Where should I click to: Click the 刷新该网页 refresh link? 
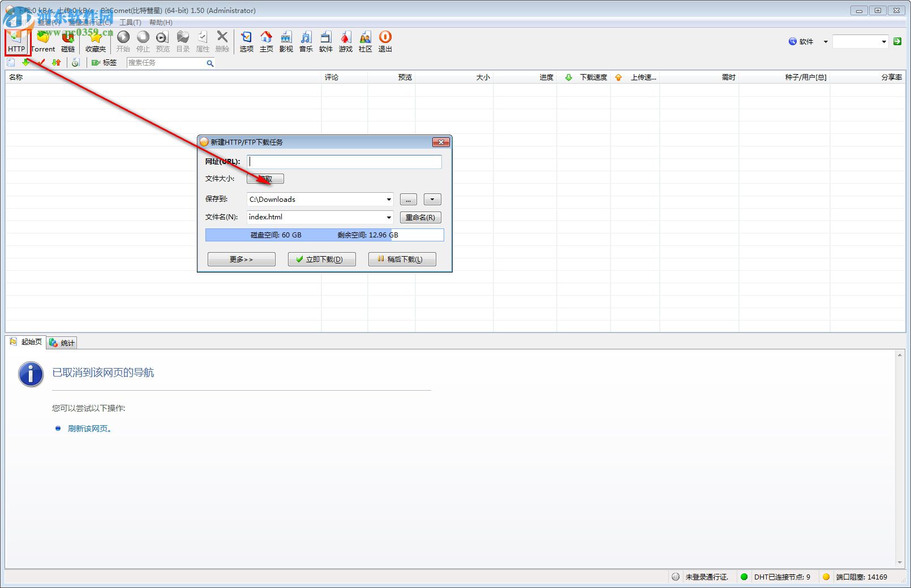coord(89,429)
